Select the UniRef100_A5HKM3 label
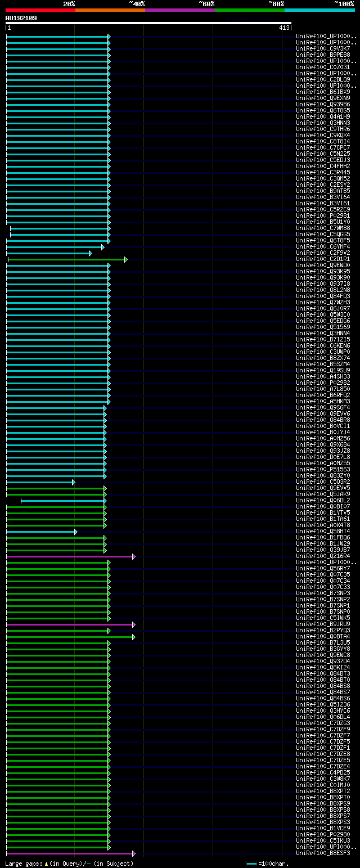The width and height of the screenshot is (360, 868). pyautogui.click(x=323, y=402)
